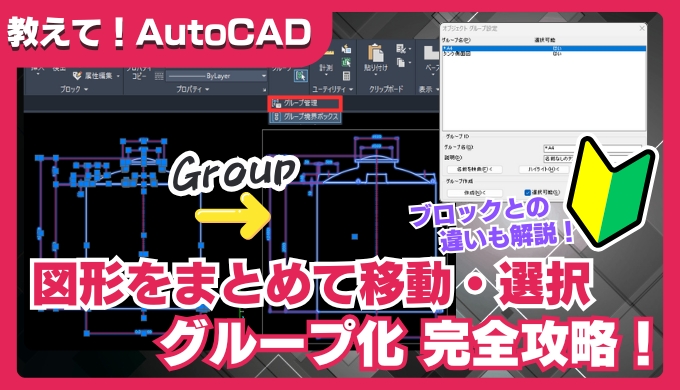
Task: Close the オブジェクト グループ設定 dialog
Action: coord(642,28)
